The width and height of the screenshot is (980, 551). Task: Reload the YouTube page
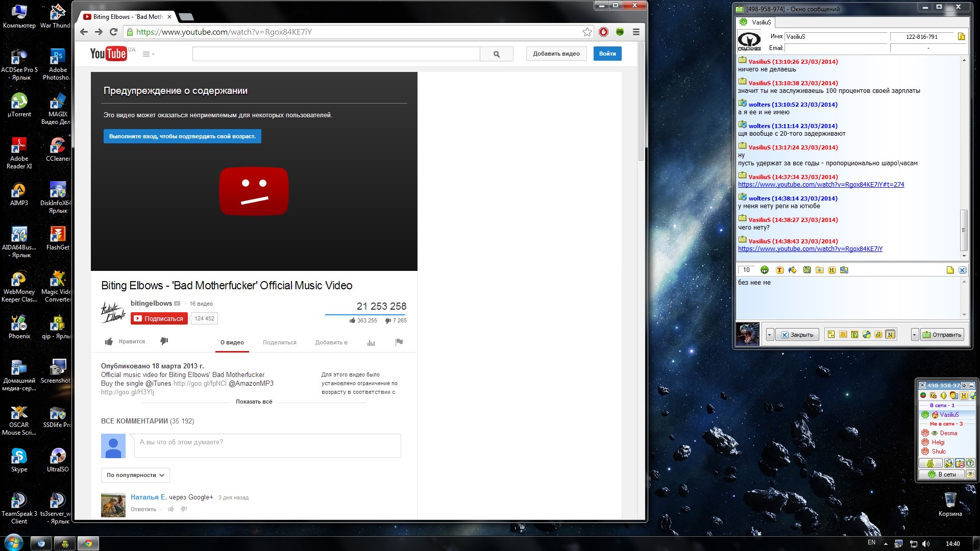[x=114, y=32]
